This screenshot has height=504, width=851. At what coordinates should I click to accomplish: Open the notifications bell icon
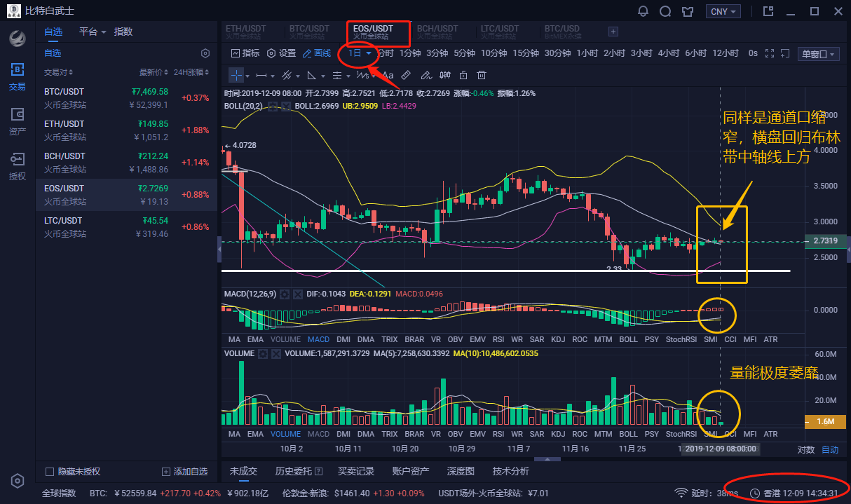[643, 11]
